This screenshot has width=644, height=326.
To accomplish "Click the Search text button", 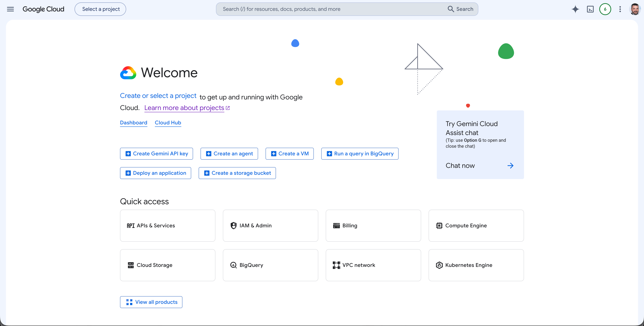I will click(465, 9).
